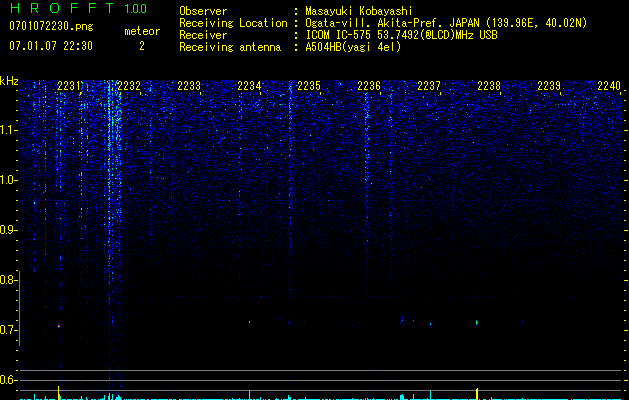Viewport: 629px width, 400px height.
Task: Click the yellow intensity spike below 2238
Action: click(x=477, y=393)
